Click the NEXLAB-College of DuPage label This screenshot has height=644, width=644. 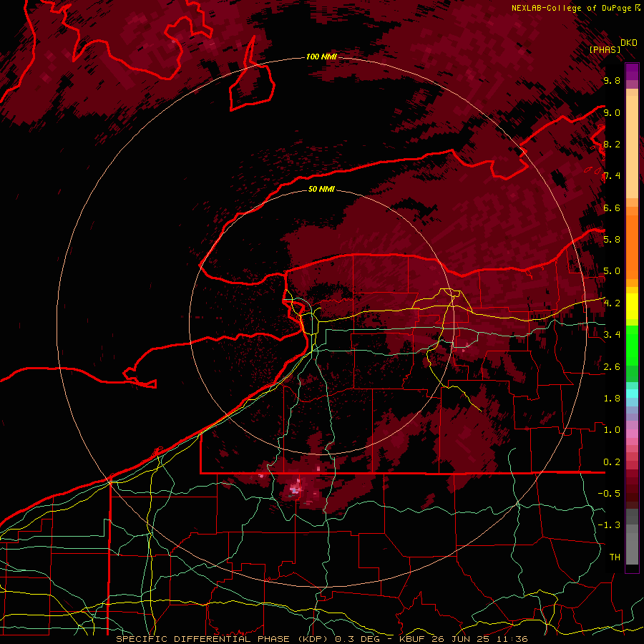(x=571, y=8)
